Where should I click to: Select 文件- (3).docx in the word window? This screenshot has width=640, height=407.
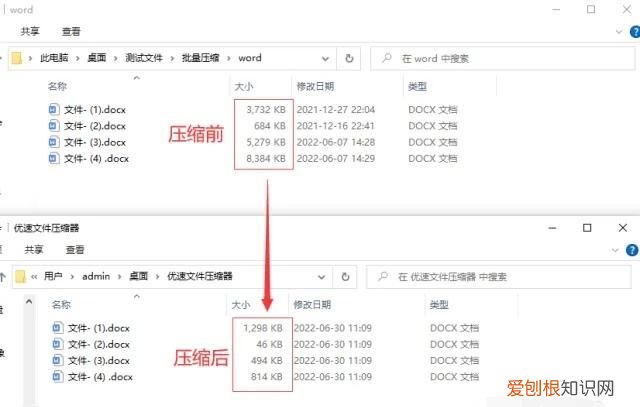(x=95, y=142)
